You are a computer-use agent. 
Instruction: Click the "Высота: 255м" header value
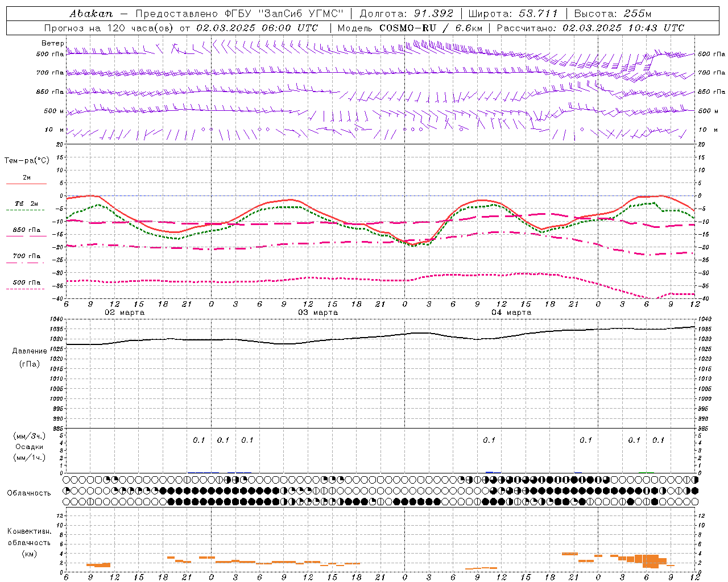[613, 14]
